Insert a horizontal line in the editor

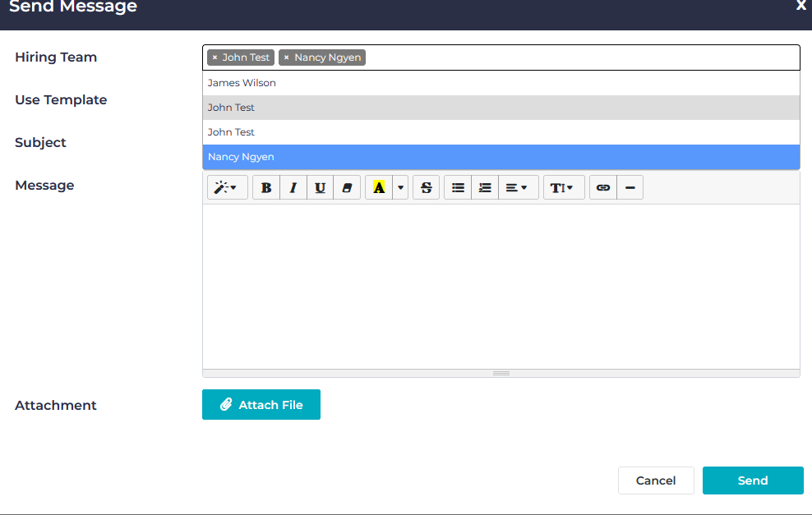(630, 187)
